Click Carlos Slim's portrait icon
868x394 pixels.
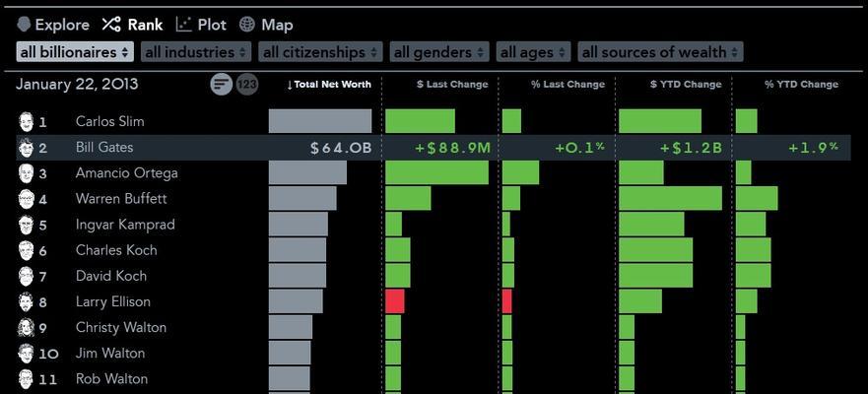26,121
